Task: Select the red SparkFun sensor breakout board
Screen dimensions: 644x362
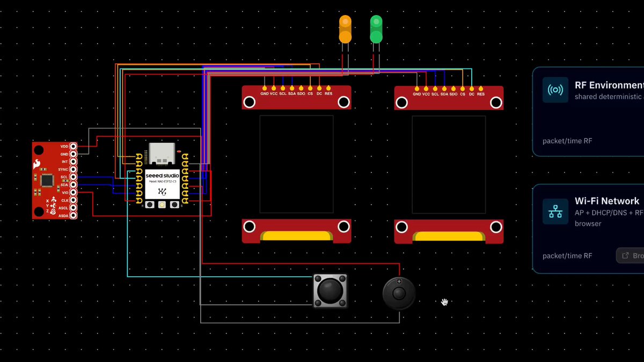Action: (x=55, y=180)
